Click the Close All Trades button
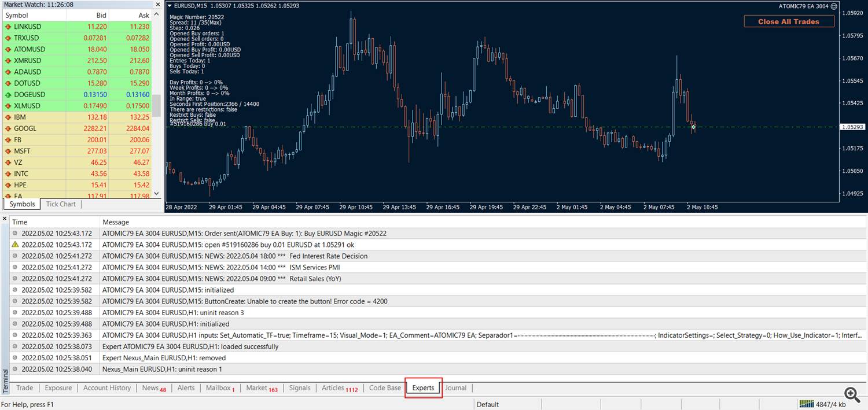 pos(789,21)
